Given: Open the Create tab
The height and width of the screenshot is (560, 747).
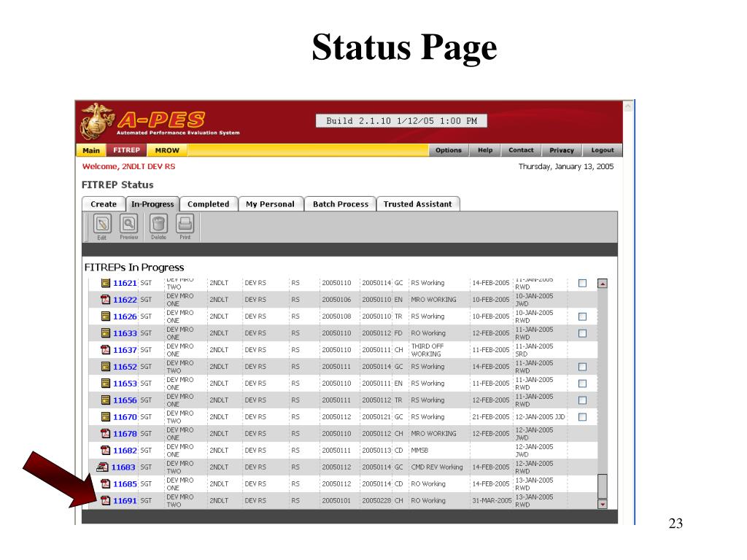Looking at the screenshot, I should [104, 204].
